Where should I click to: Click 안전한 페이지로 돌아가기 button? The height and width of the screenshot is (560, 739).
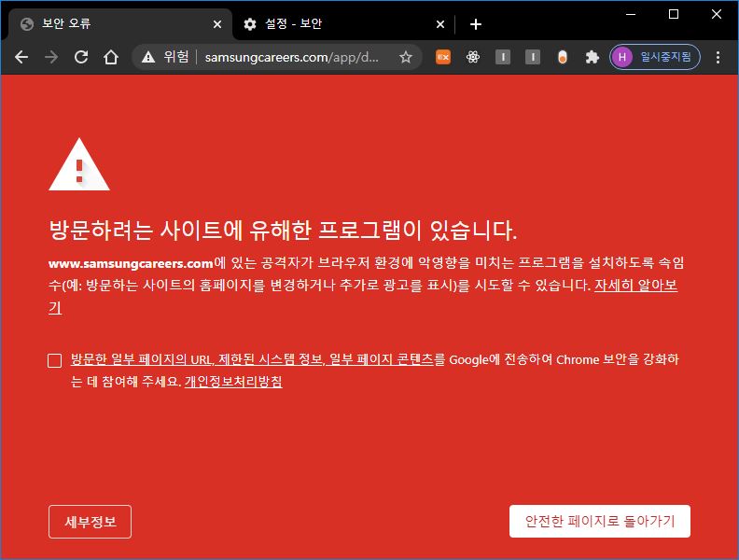pyautogui.click(x=599, y=522)
